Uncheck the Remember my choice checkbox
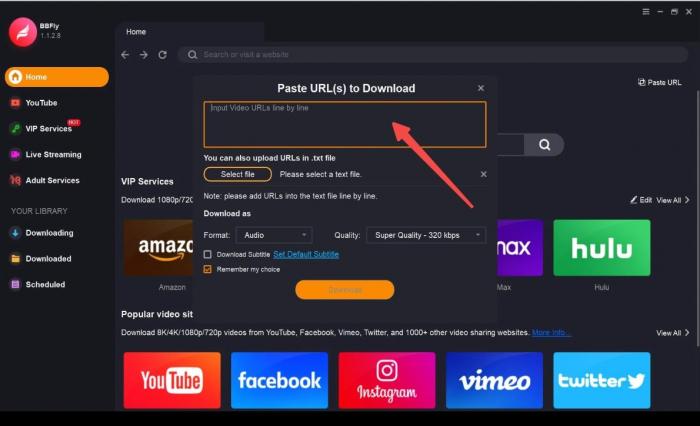Screen dimensions: 700x426 (208, 269)
